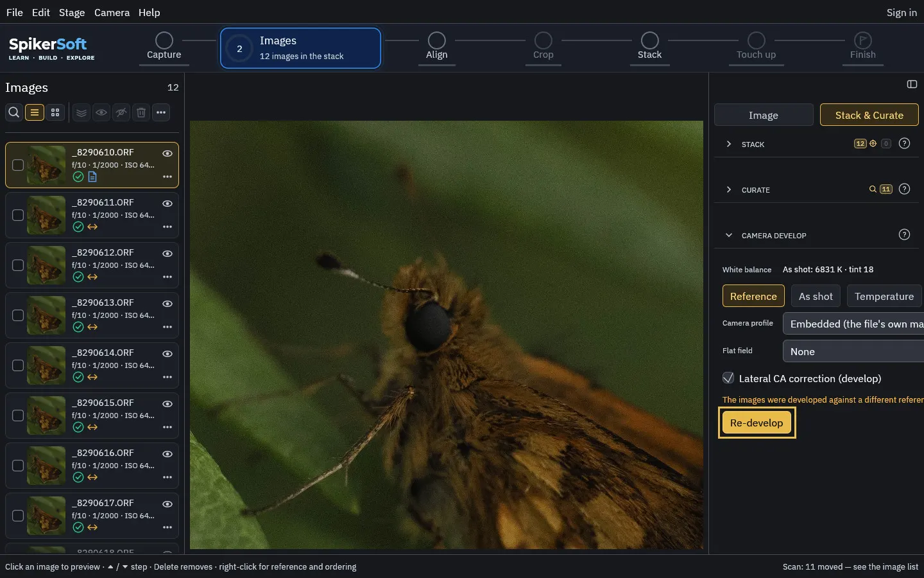Switch image list to grid view
Screen dimensions: 924x578
pos(55,112)
